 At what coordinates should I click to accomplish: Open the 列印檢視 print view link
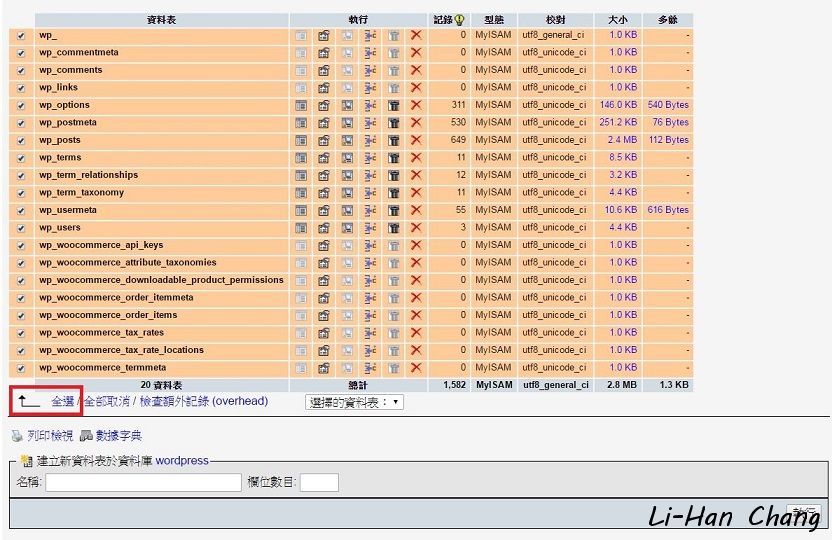coord(50,436)
